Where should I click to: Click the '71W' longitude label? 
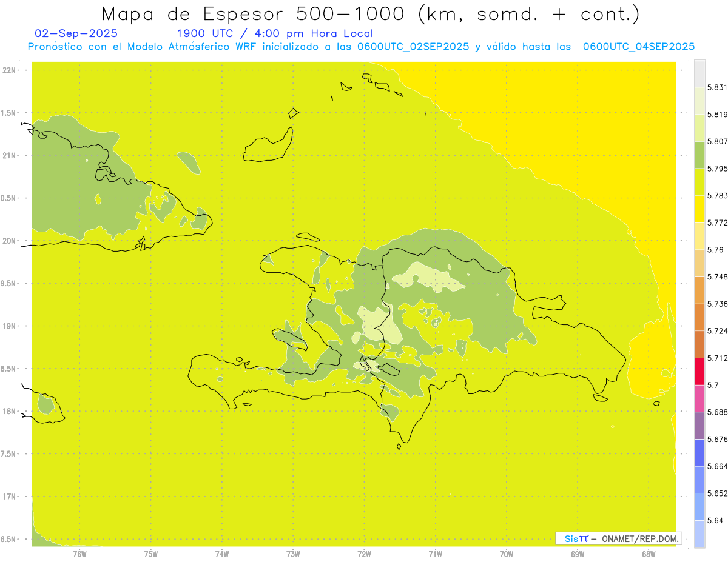click(x=435, y=554)
